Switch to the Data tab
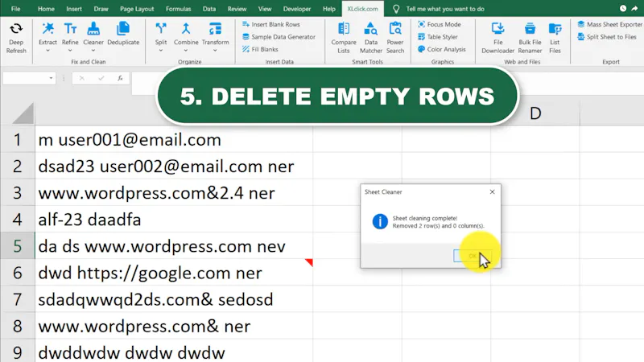Image resolution: width=644 pixels, height=362 pixels. tap(209, 9)
